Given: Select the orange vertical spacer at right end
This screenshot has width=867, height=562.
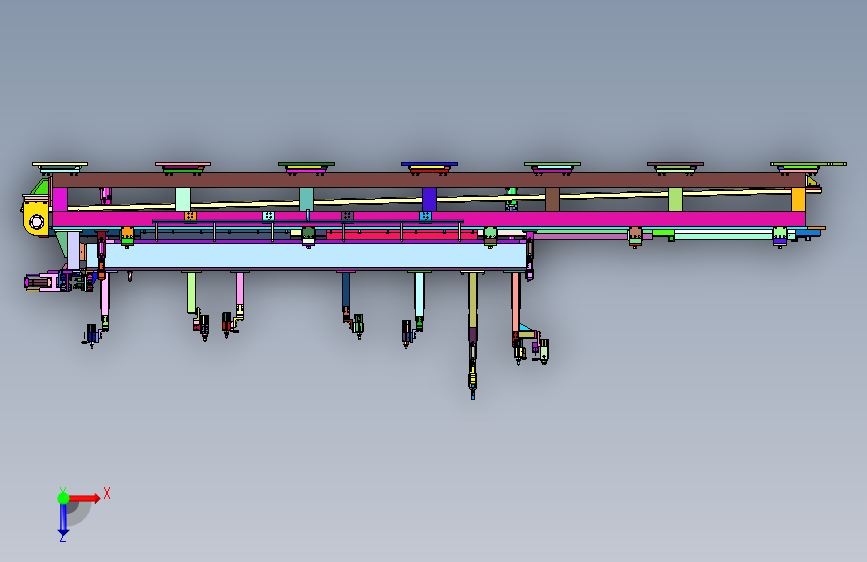Looking at the screenshot, I should [798, 199].
